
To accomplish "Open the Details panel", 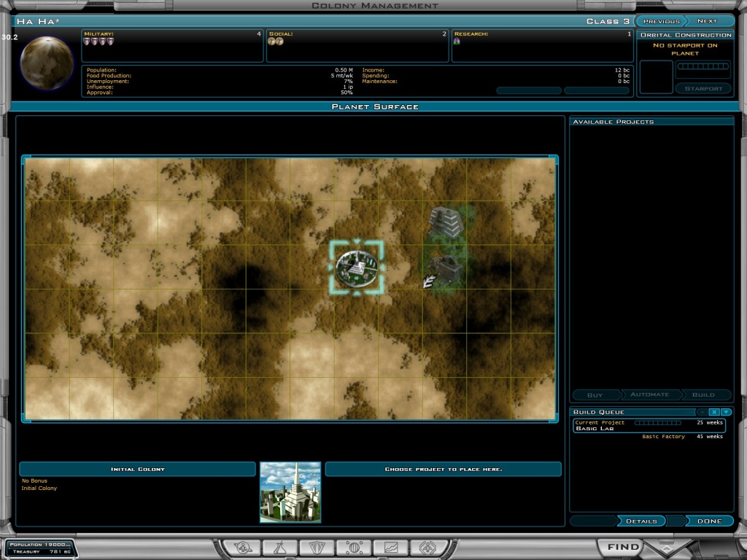I will 642,521.
